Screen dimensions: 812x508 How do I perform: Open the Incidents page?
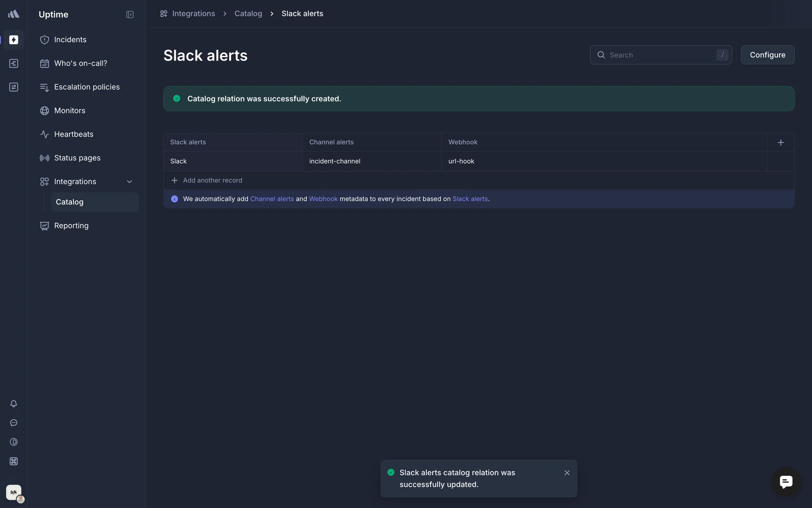(x=70, y=40)
